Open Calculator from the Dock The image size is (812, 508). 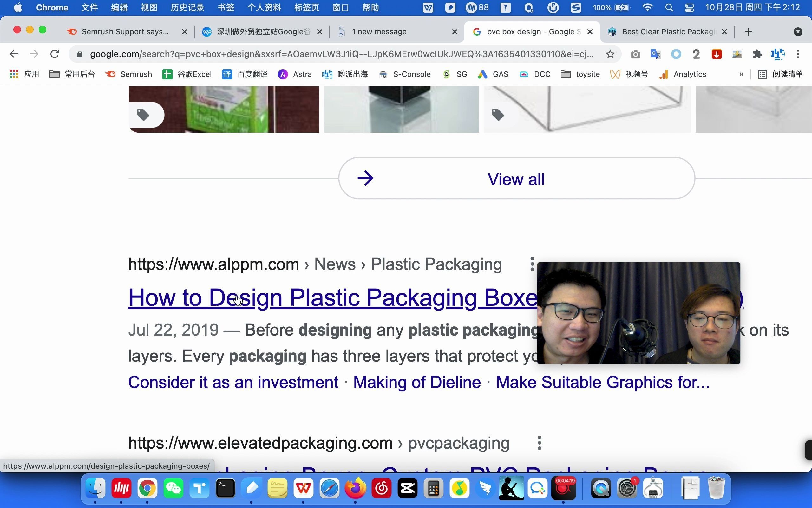pyautogui.click(x=434, y=488)
